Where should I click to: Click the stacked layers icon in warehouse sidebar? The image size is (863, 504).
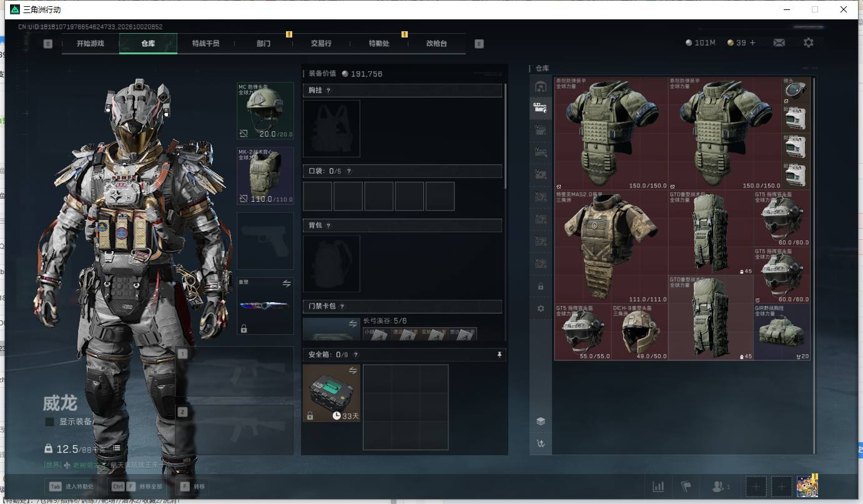(x=541, y=421)
